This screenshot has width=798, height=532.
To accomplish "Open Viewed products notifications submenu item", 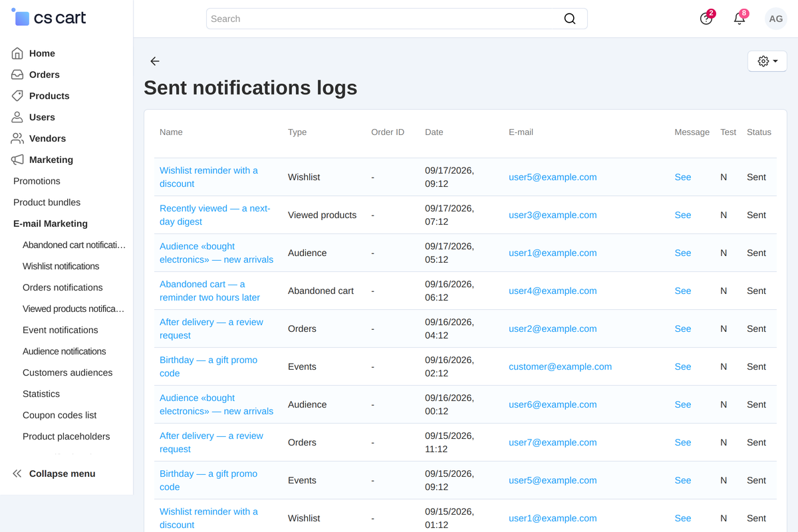I will 74,309.
